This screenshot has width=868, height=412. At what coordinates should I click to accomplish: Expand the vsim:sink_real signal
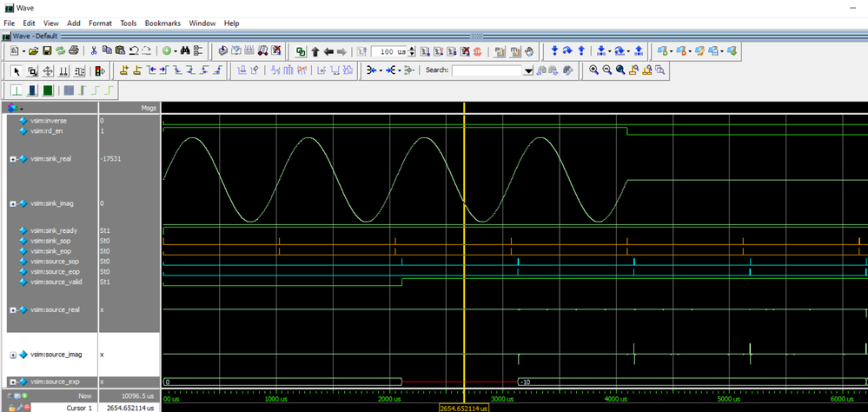12,159
